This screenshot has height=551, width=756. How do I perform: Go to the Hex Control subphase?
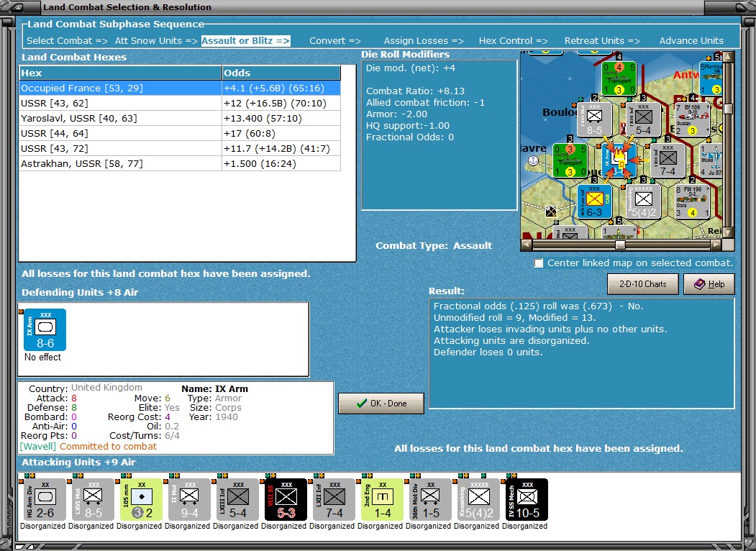(514, 41)
